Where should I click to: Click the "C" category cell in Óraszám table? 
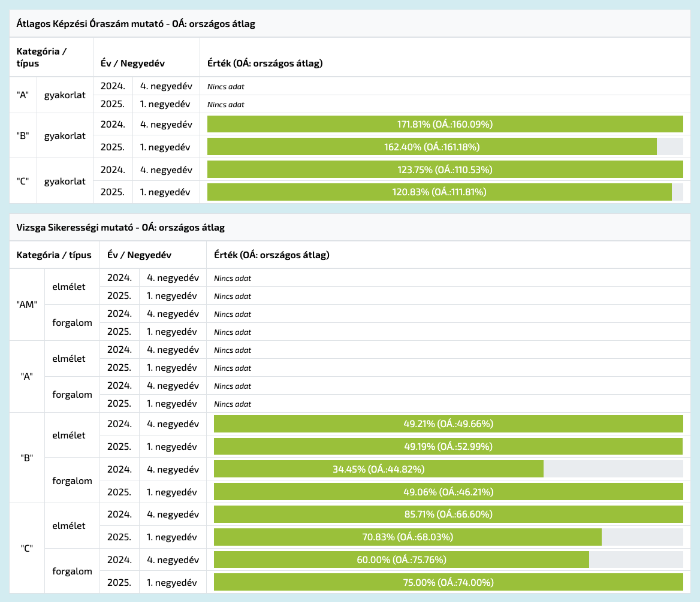[23, 181]
